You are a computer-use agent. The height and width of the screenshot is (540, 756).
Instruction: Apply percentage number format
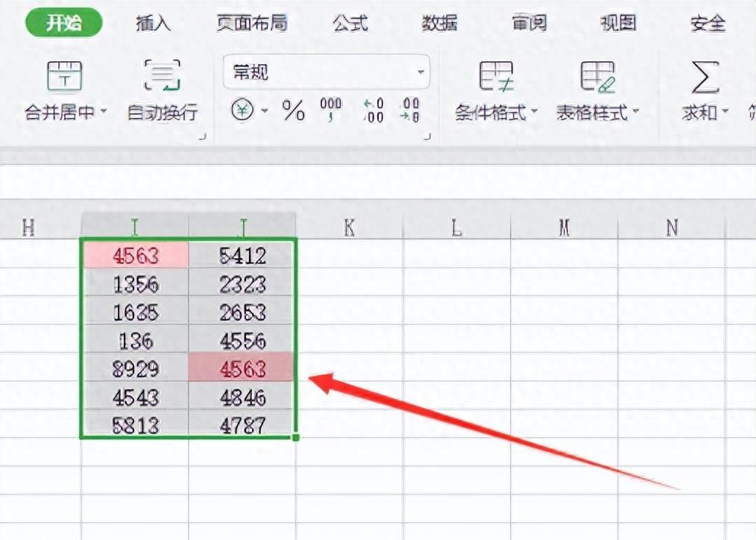point(292,110)
